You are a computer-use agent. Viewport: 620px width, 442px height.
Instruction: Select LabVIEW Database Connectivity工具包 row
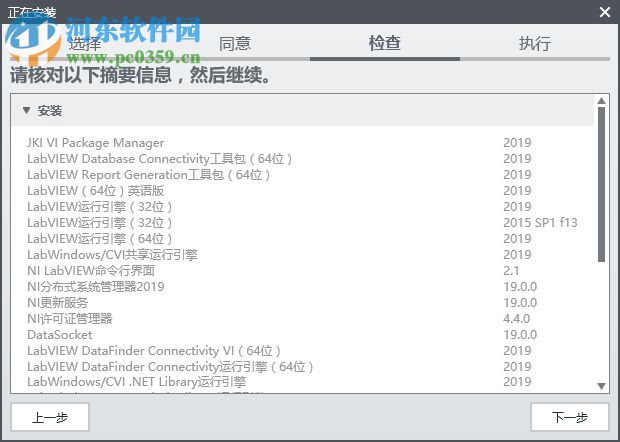coord(302,159)
